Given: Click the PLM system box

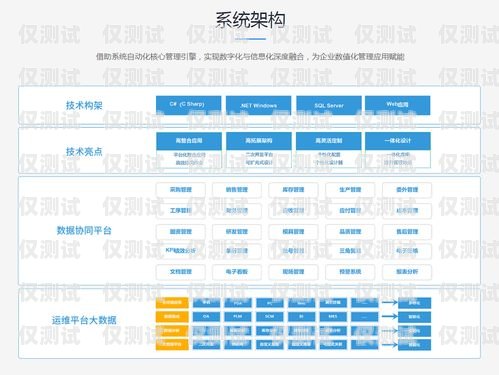Looking at the screenshot, I should coord(238,317).
